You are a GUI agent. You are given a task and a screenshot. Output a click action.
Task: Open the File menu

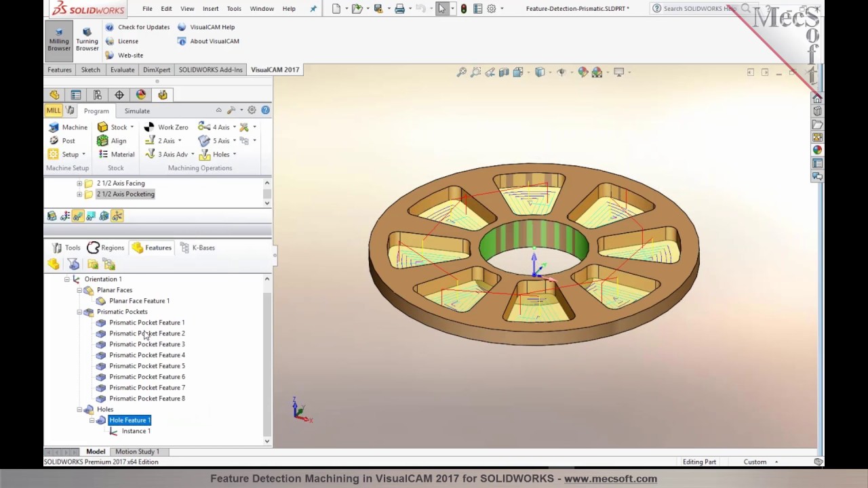[147, 9]
